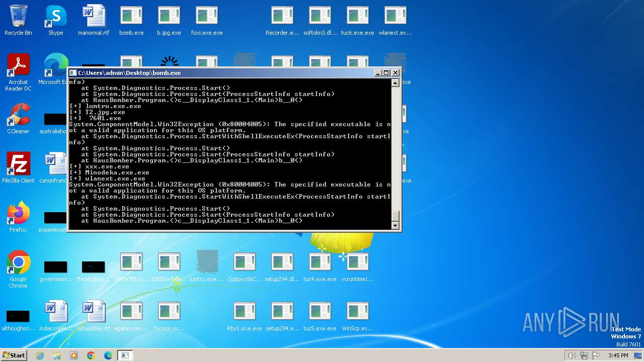Screen dimensions: 644x362
Task: Click the console scrollbar down arrow
Action: click(395, 226)
